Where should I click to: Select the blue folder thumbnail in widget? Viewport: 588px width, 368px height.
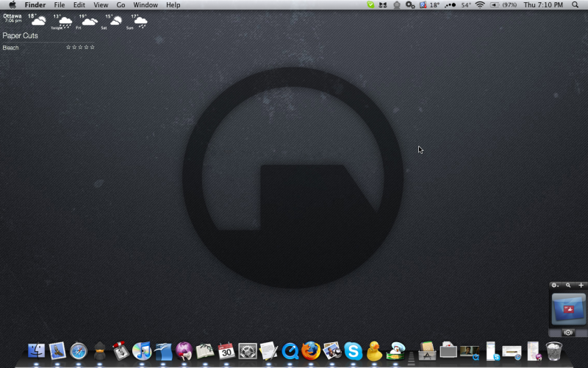pos(568,308)
